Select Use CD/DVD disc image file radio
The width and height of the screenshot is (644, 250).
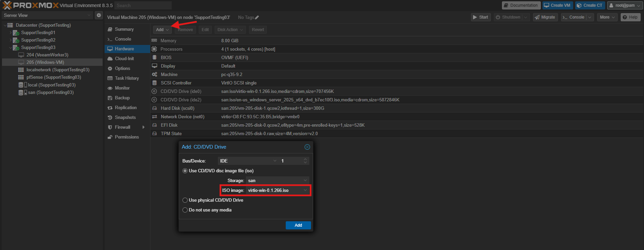click(185, 171)
